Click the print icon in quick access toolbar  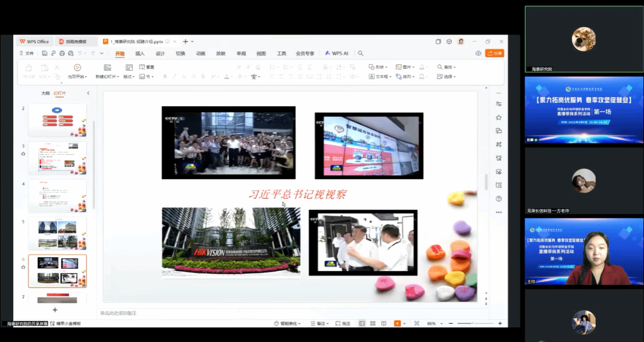pos(62,53)
